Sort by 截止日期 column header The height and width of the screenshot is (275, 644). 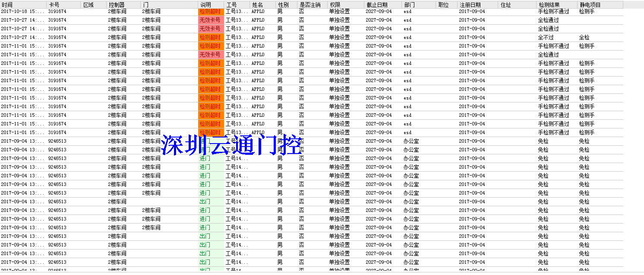click(383, 5)
